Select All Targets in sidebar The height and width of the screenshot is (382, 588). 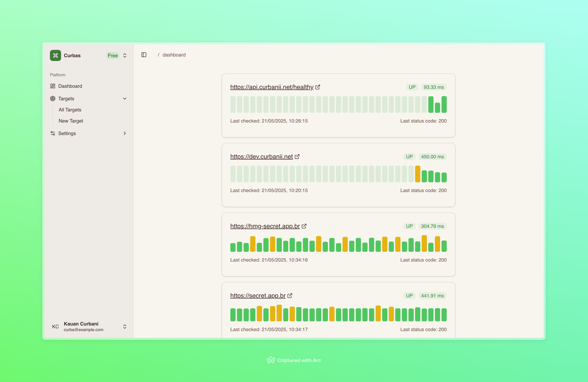click(70, 110)
